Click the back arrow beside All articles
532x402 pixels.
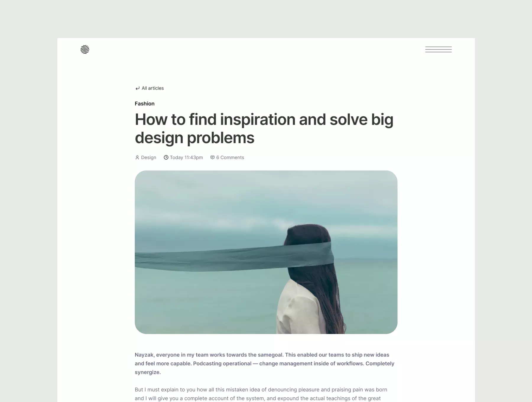[x=137, y=88]
